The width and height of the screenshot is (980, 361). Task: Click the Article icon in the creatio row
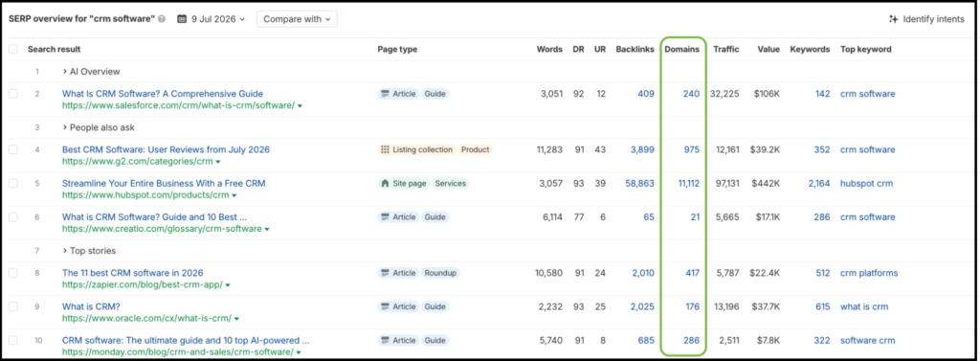click(x=385, y=217)
